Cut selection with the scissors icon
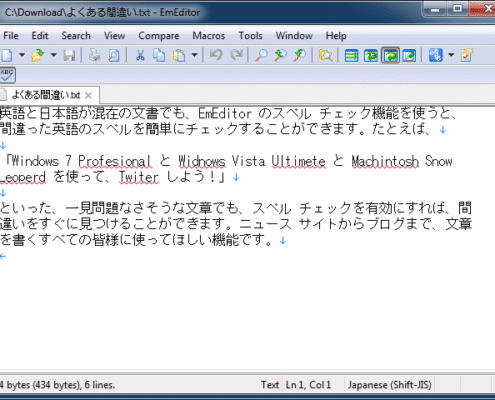The width and height of the screenshot is (495, 400). click(x=140, y=55)
